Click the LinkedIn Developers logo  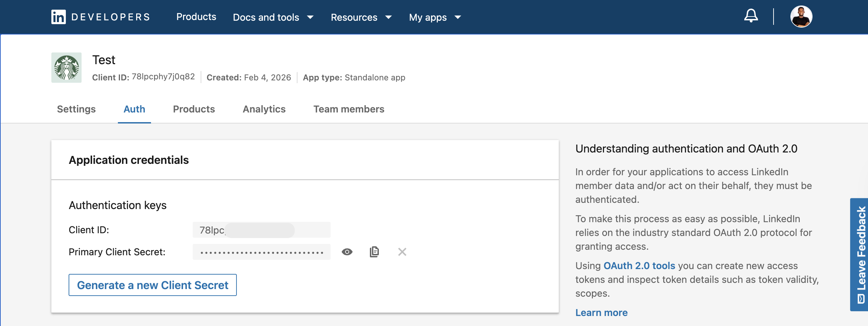100,17
